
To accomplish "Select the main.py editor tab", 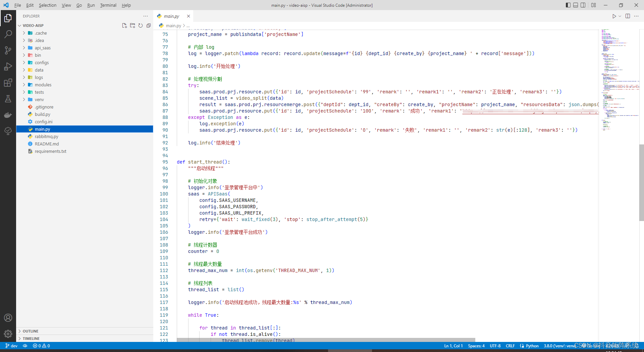I will [171, 16].
